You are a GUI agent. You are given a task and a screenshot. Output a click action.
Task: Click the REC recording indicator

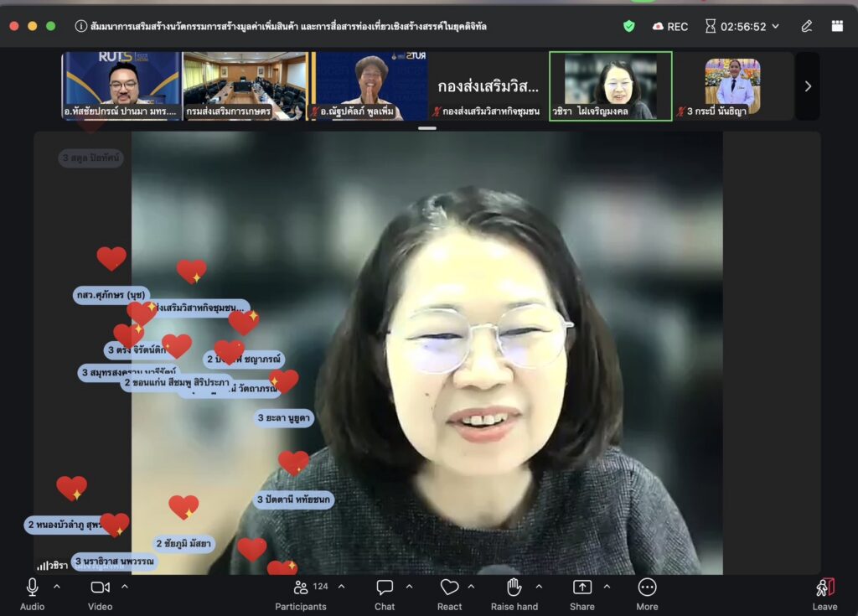click(670, 26)
